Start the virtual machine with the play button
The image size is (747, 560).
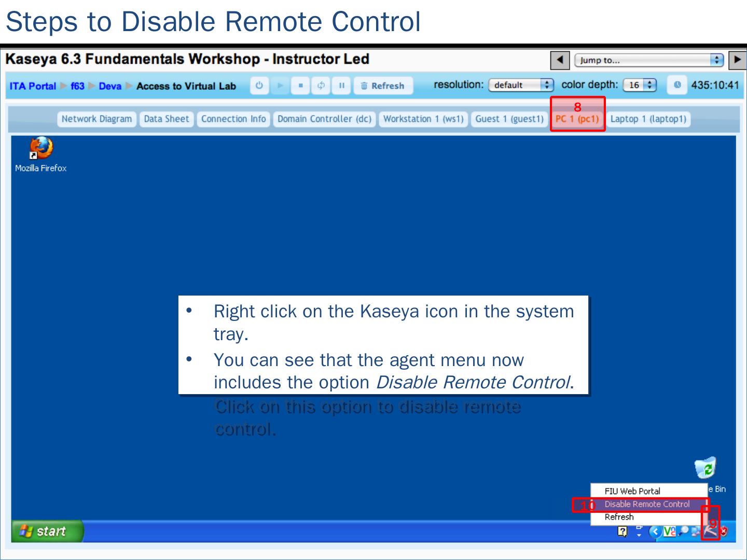tap(280, 86)
